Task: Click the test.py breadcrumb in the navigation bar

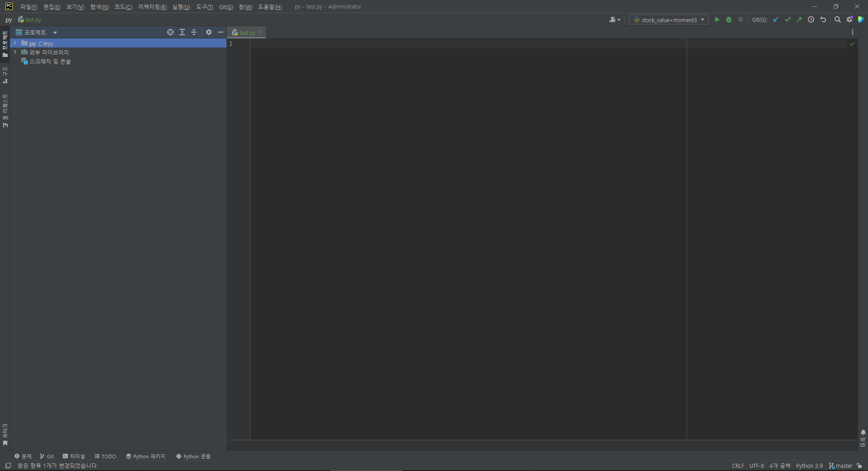Action: tap(30, 20)
